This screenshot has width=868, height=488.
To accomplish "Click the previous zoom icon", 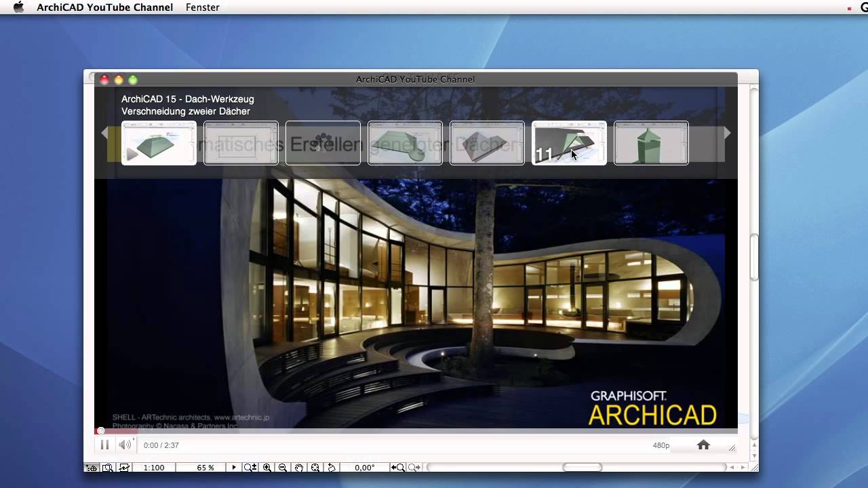I will click(x=398, y=468).
